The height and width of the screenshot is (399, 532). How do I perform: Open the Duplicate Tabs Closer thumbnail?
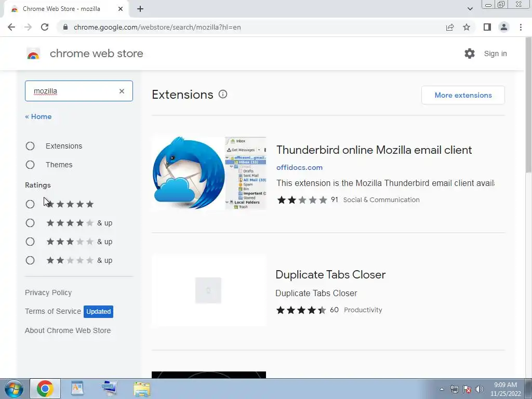(209, 290)
